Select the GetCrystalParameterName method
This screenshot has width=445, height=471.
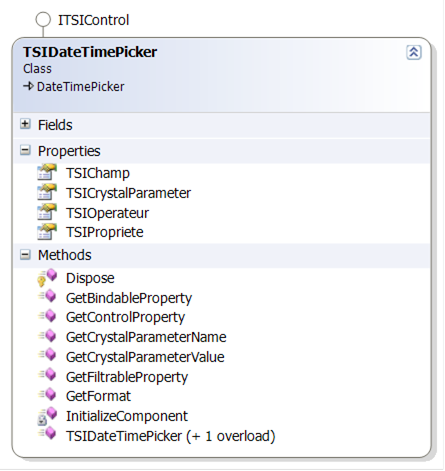tap(146, 337)
